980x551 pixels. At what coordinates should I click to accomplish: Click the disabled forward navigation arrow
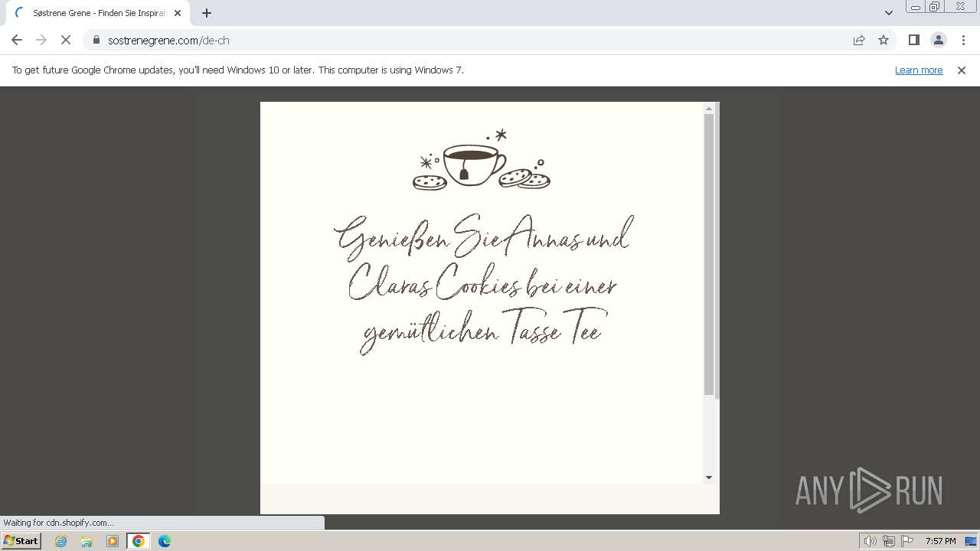[41, 40]
